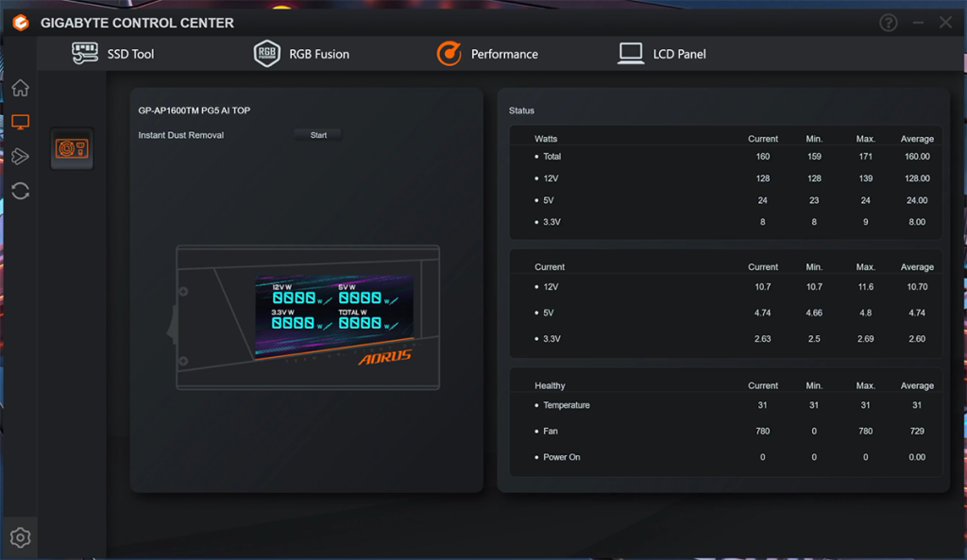Click Total average value 160.00
This screenshot has width=967, height=560.
tap(917, 157)
